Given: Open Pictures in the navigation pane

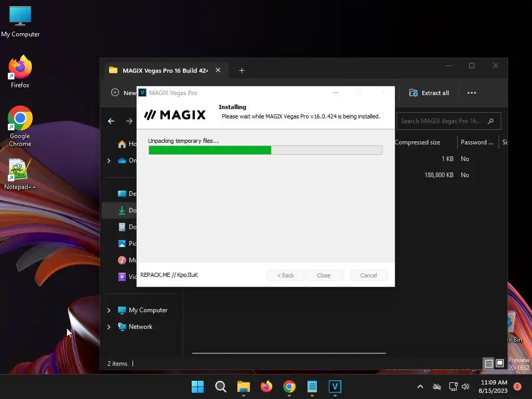Looking at the screenshot, I should [x=127, y=244].
